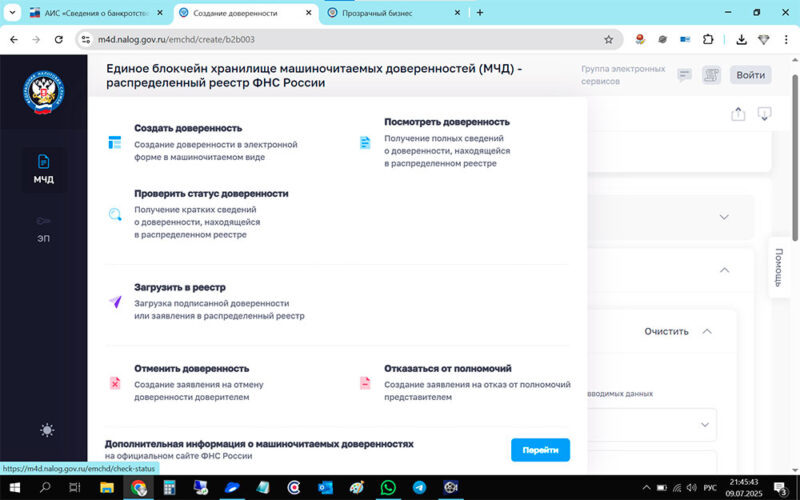The width and height of the screenshot is (800, 500).
Task: Open Загрузить в реестр link
Action: (180, 287)
